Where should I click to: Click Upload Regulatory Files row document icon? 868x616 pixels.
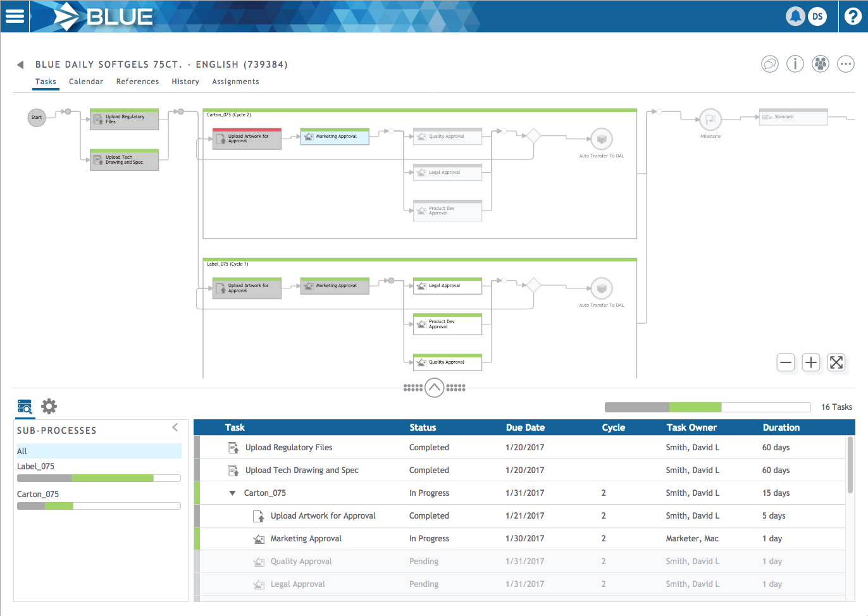(233, 448)
